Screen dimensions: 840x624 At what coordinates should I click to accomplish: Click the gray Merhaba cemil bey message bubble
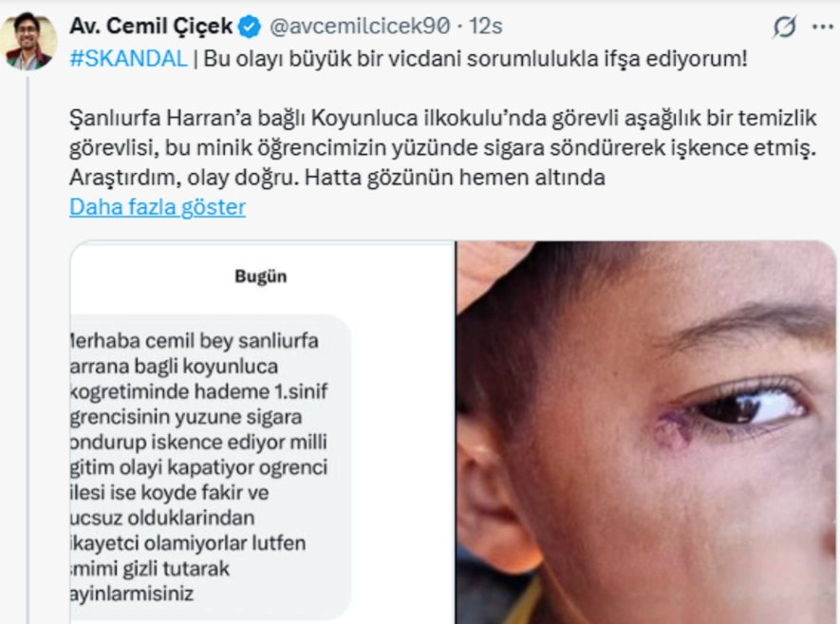point(210,467)
